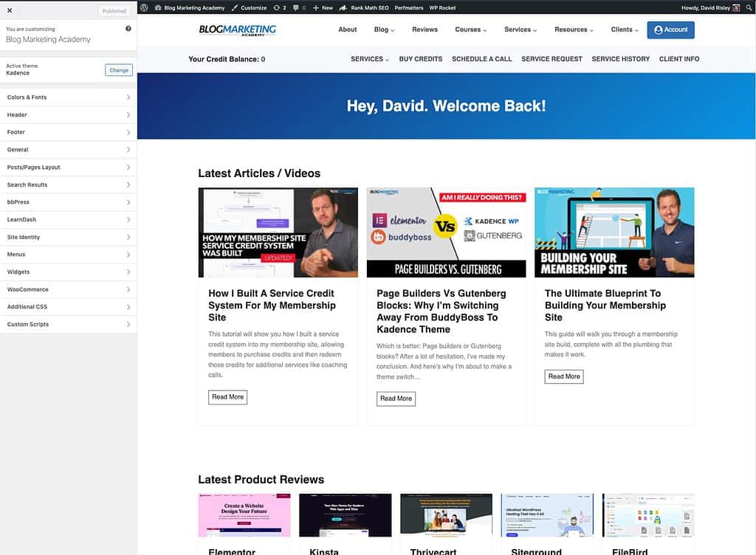
Task: Click CLIENT INFO
Action: pyautogui.click(x=679, y=59)
